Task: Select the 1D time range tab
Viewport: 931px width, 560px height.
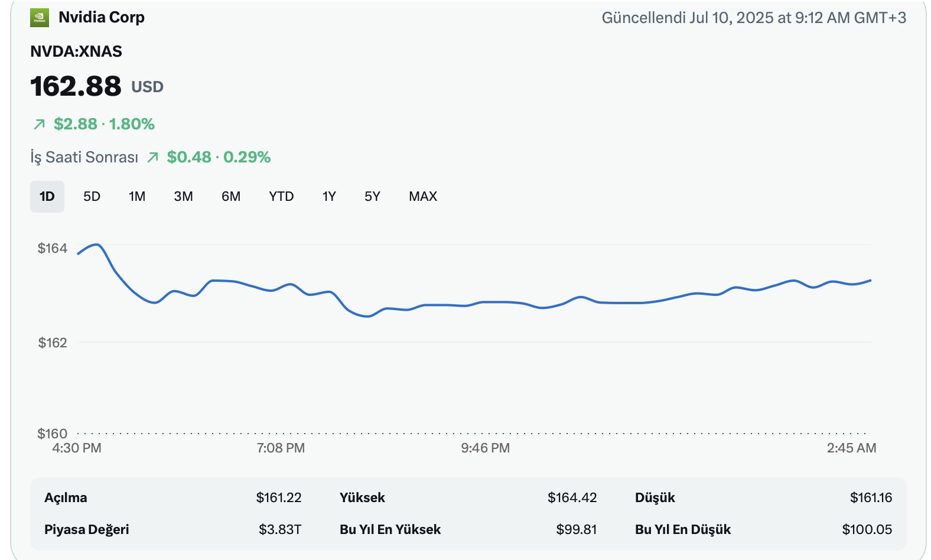Action: pyautogui.click(x=47, y=197)
